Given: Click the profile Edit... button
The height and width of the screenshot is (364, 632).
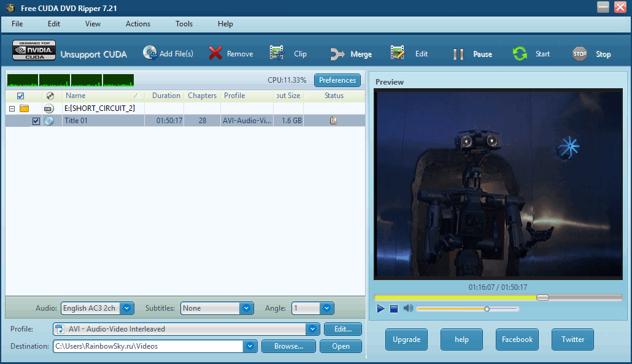Looking at the screenshot, I should point(342,329).
